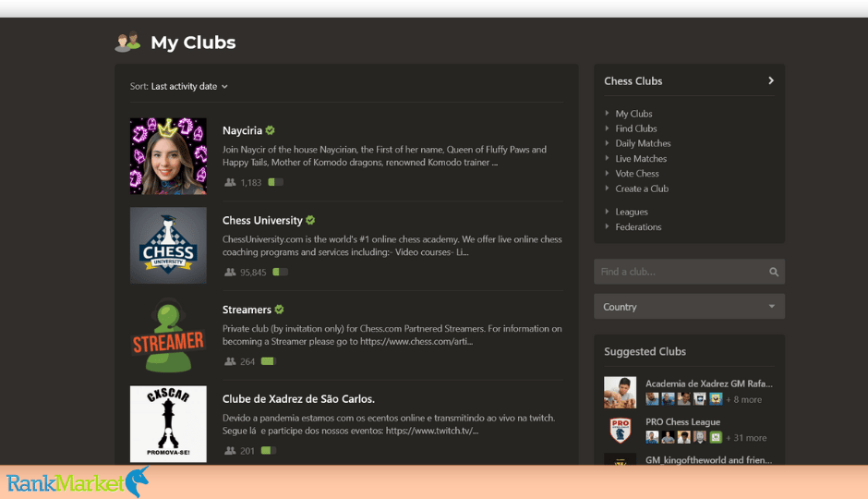The width and height of the screenshot is (868, 499).
Task: Click the Streamers activity level bar
Action: click(x=269, y=361)
